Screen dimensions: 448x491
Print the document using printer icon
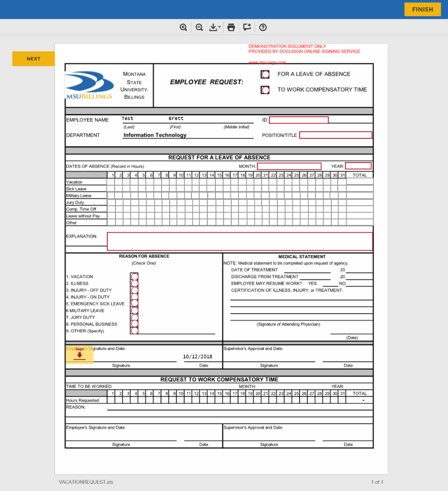231,27
